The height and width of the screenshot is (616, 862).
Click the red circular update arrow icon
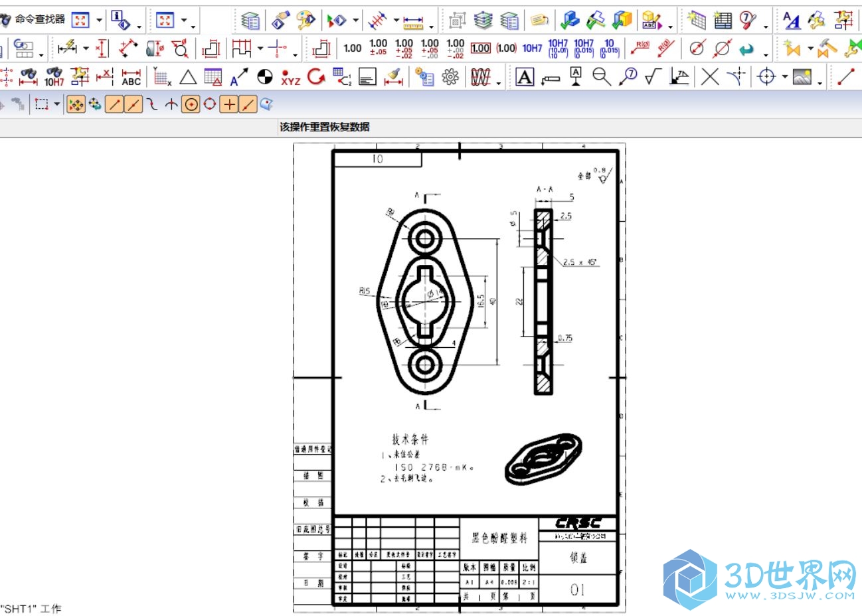316,77
